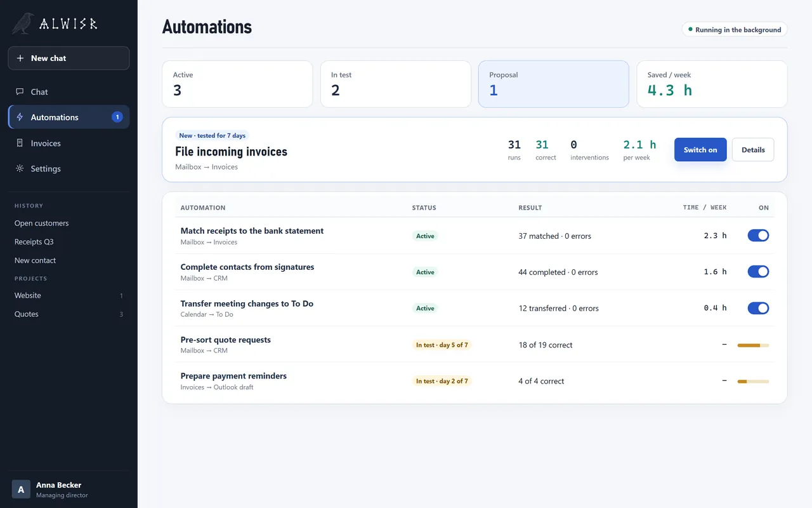Open Details for File incoming invoices
Viewport: 812px width, 508px height.
tap(753, 150)
